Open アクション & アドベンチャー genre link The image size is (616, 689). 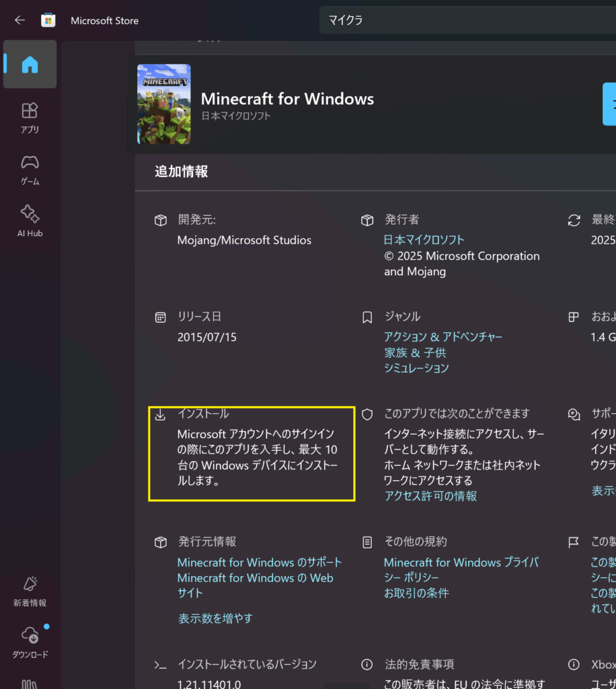[x=443, y=336]
